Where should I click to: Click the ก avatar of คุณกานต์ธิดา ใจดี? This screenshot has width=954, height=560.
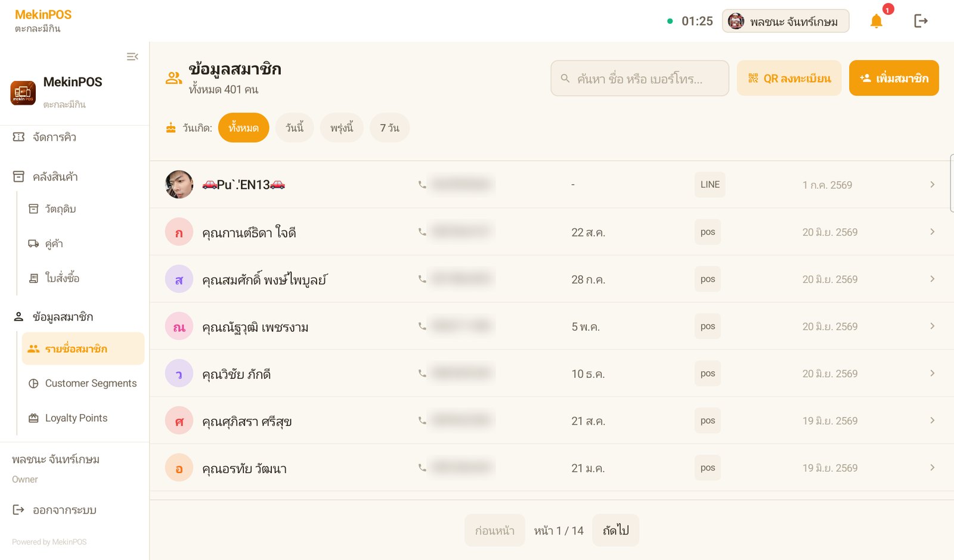[179, 232]
